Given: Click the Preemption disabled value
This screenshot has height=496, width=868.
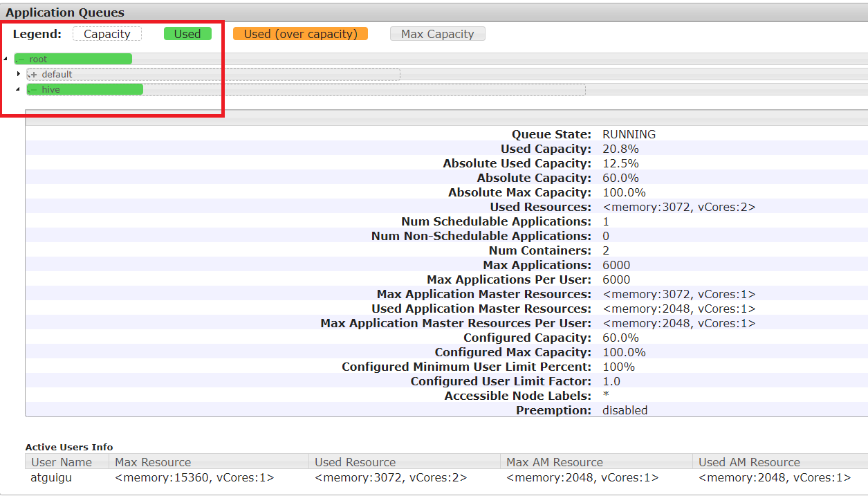Looking at the screenshot, I should click(x=625, y=410).
